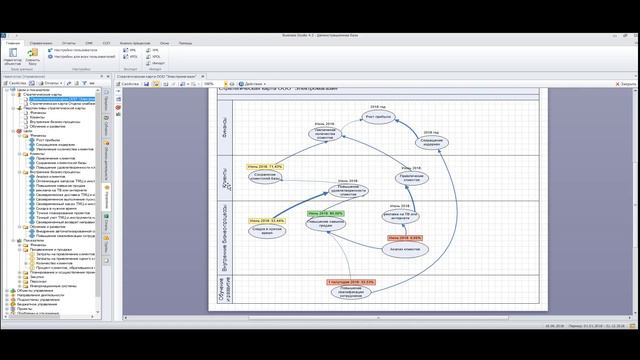Click the filter icon in the navigator toolbar
The width and height of the screenshot is (640, 360).
pos(84,83)
